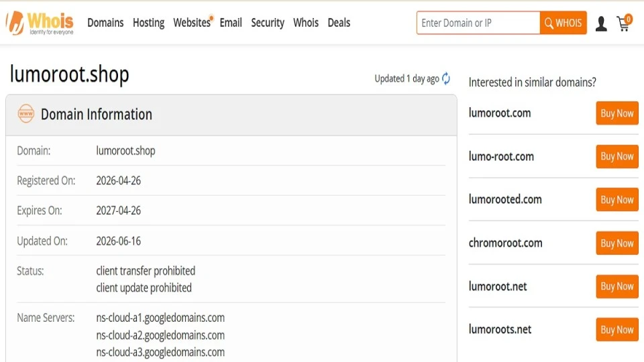The height and width of the screenshot is (362, 644).
Task: Open the Websites menu
Action: coord(192,23)
